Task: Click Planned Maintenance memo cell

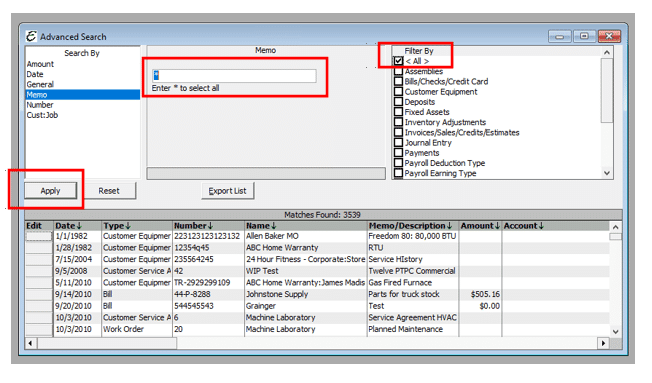Action: click(x=413, y=329)
